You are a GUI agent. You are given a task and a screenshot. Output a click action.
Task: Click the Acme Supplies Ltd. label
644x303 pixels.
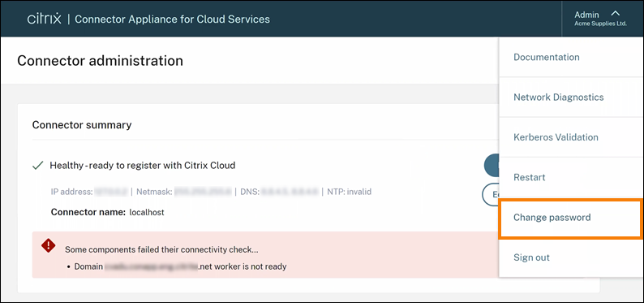(x=600, y=24)
